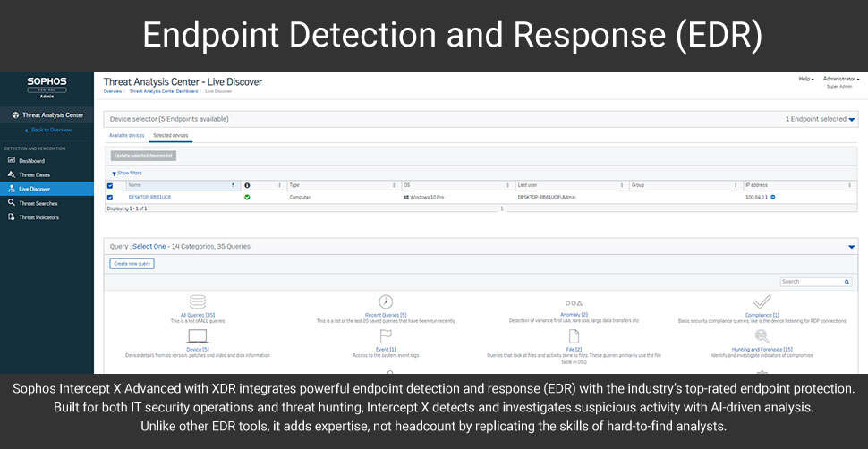Click the Anomaly shapes icon
The image size is (868, 449).
pos(574,303)
